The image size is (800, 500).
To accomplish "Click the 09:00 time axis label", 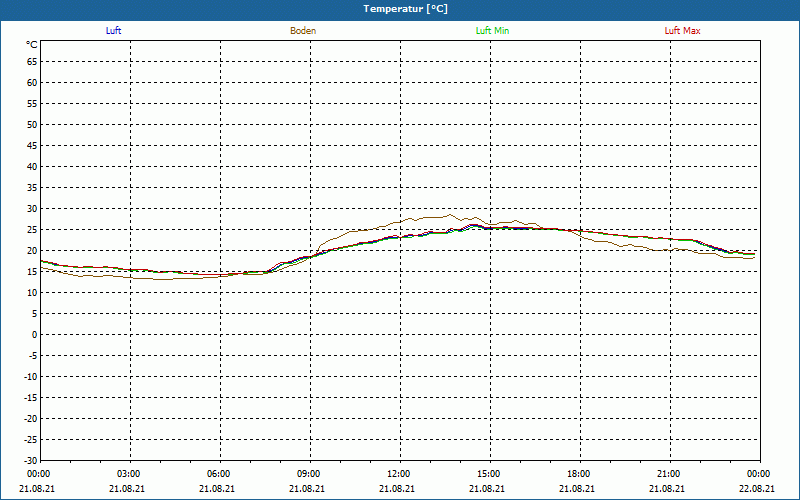I will [310, 474].
